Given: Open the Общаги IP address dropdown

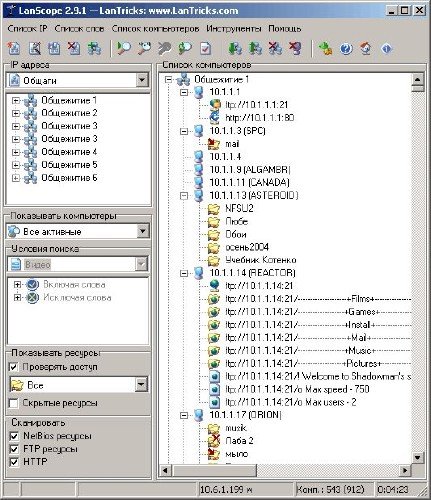Looking at the screenshot, I should click(142, 80).
